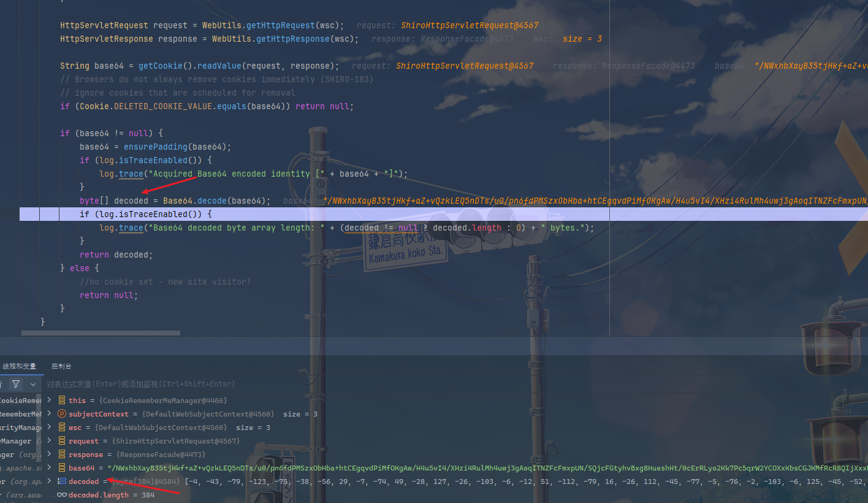Click 'size = 3' after wsc variable
The height and width of the screenshot is (503, 868).
(253, 428)
